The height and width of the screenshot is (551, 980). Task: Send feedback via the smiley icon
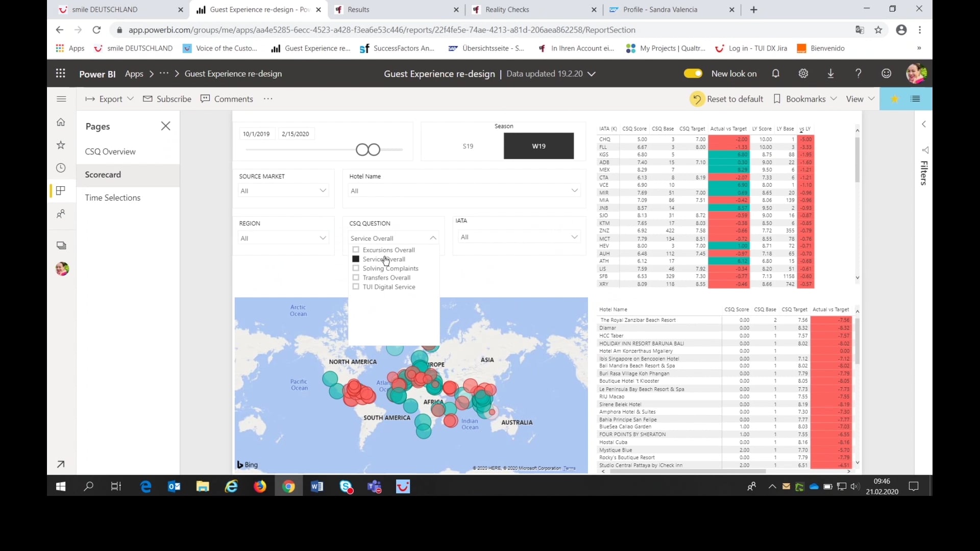pyautogui.click(x=886, y=73)
